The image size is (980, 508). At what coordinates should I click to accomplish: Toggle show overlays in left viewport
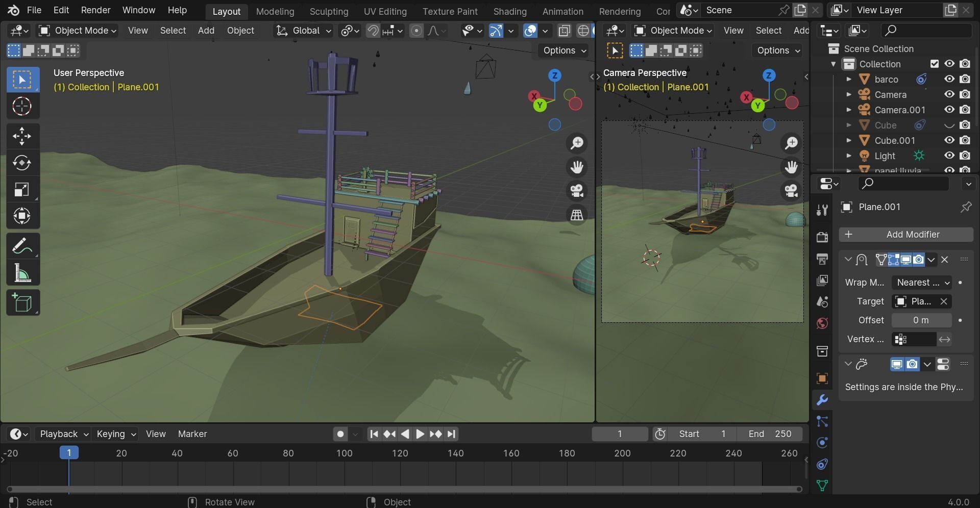(530, 31)
